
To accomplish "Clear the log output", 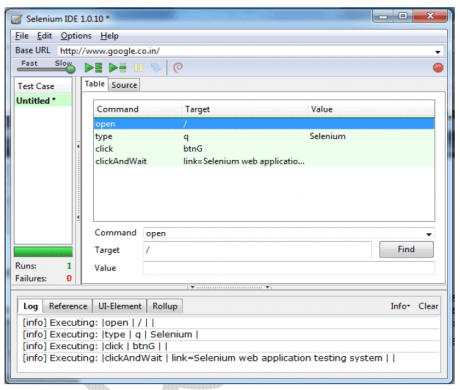I will point(428,306).
